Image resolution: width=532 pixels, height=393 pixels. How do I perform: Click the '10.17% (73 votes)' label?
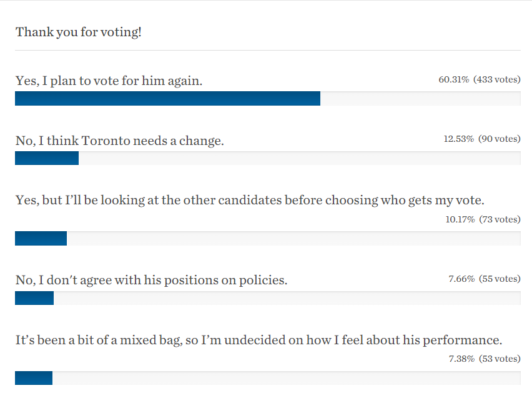(x=483, y=219)
